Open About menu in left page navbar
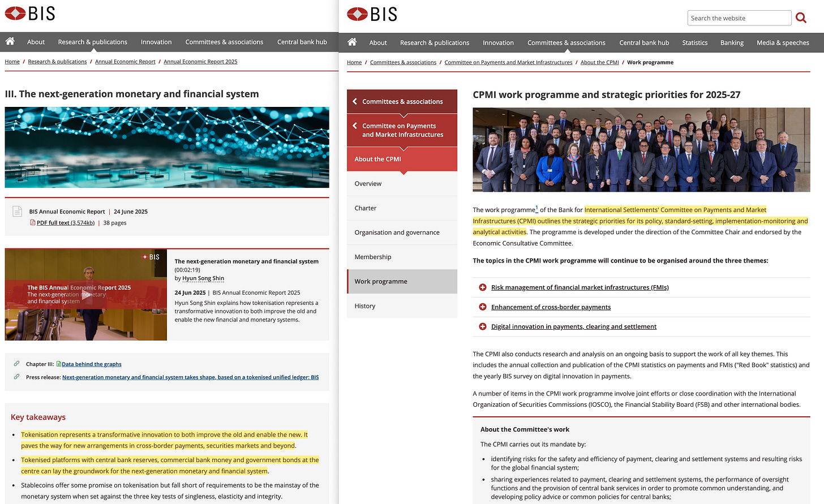Screen dimensions: 824x504 [x=36, y=42]
